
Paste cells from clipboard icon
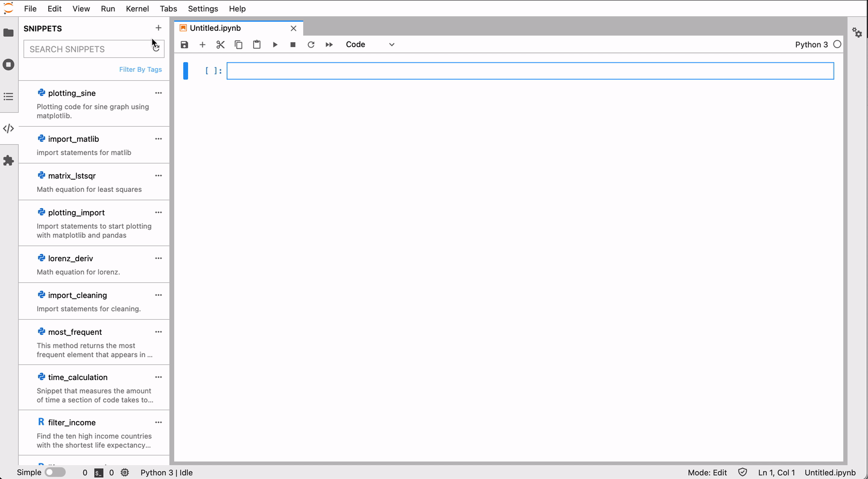(x=257, y=45)
